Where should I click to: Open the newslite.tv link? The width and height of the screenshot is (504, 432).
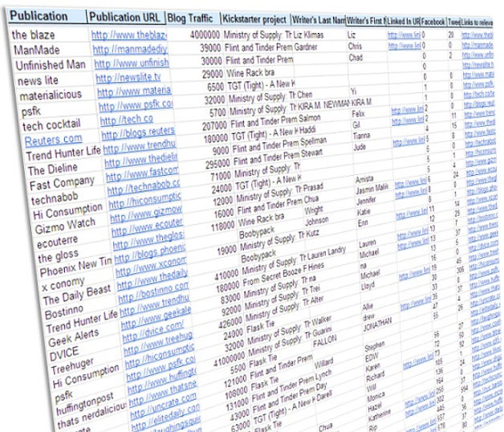pyautogui.click(x=128, y=77)
